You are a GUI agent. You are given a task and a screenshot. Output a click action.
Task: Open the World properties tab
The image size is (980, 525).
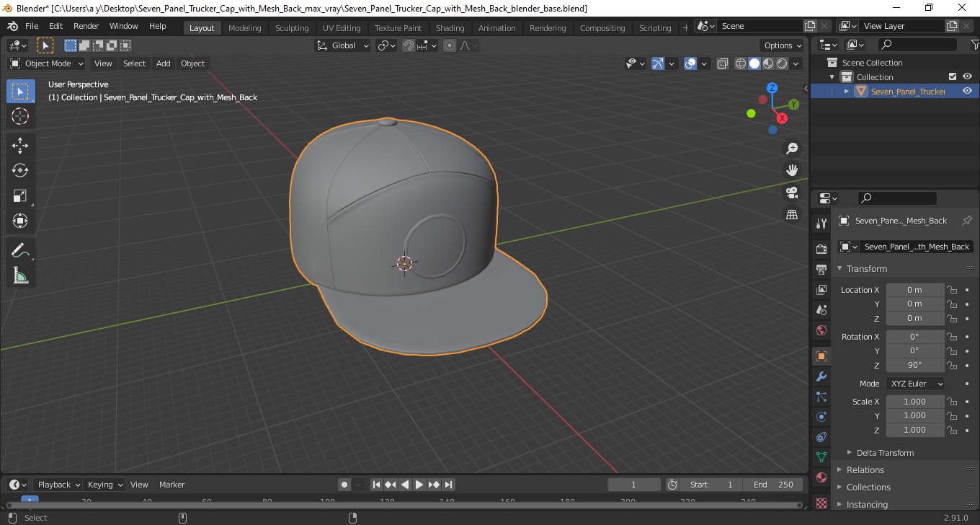coord(821,330)
